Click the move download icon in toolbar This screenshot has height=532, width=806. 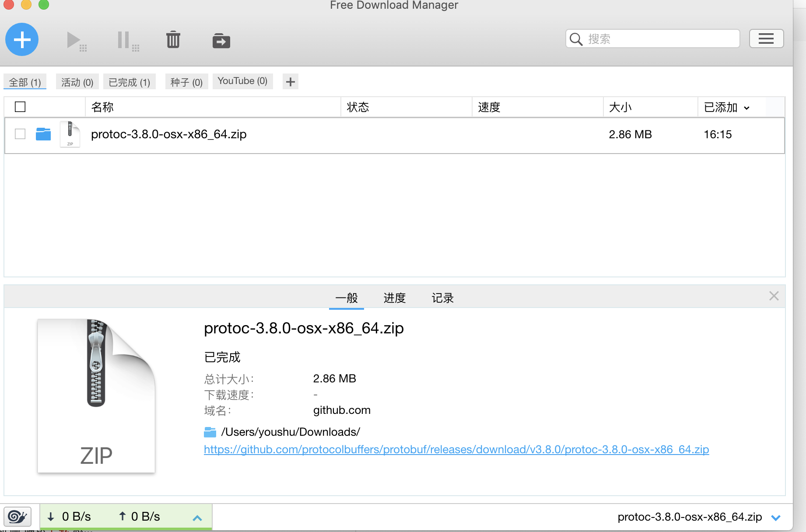(221, 40)
